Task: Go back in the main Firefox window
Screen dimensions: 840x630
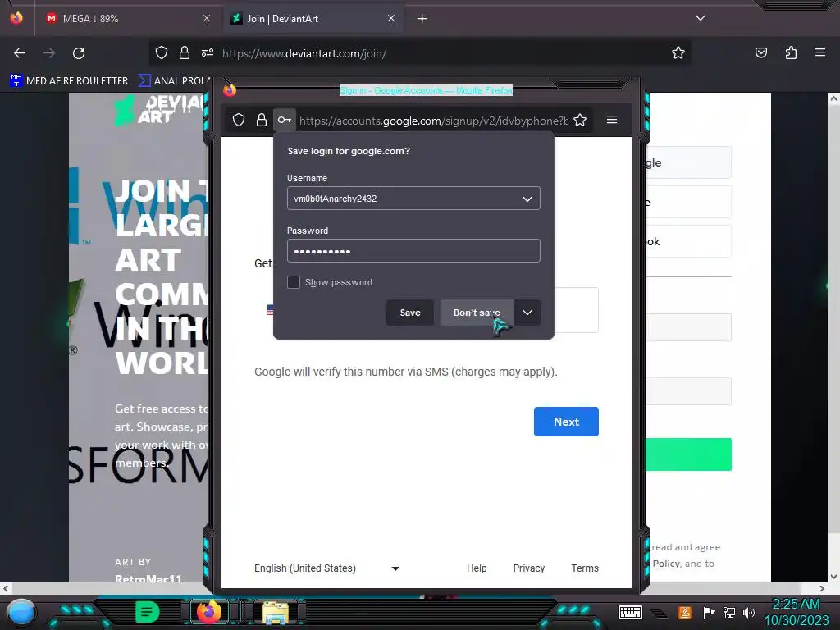Action: point(20,53)
